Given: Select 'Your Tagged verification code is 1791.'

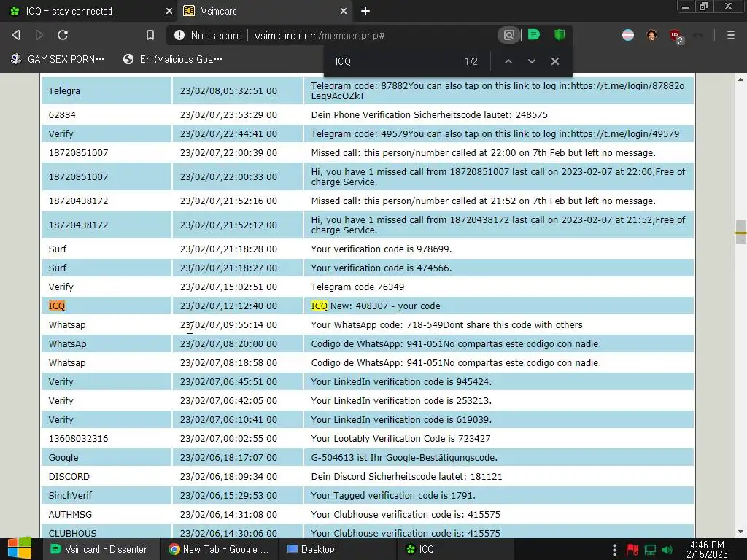Looking at the screenshot, I should 393,495.
